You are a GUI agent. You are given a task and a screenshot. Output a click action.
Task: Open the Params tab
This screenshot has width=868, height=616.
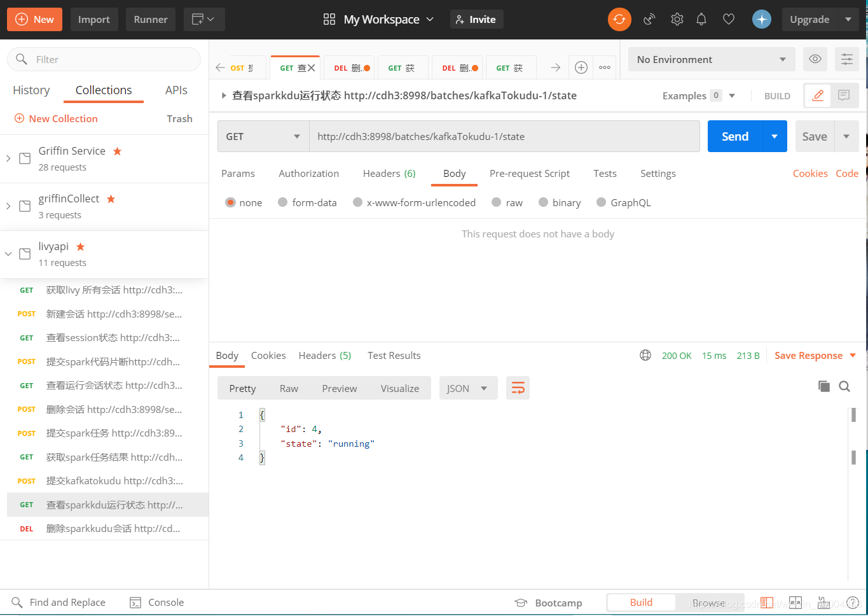(x=238, y=173)
